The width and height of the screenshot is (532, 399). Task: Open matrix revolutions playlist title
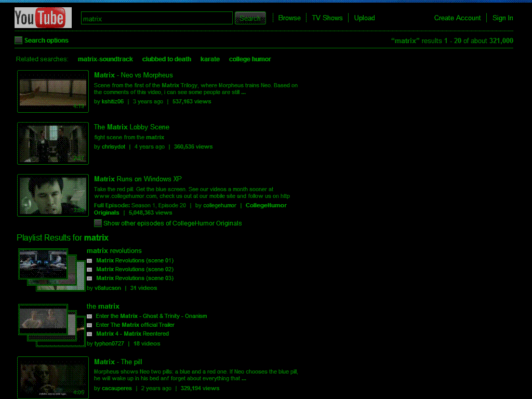coord(114,251)
